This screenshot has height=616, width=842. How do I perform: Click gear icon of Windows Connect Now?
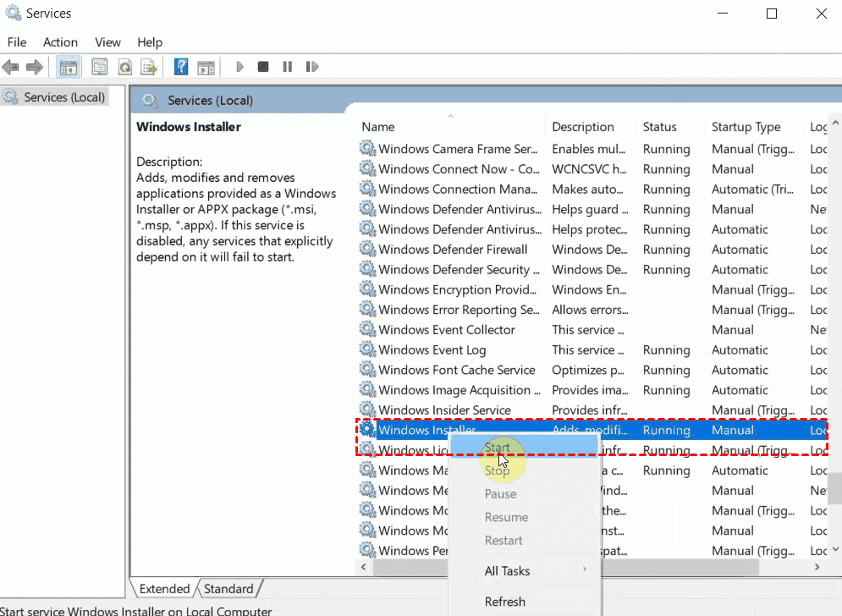[x=367, y=168]
